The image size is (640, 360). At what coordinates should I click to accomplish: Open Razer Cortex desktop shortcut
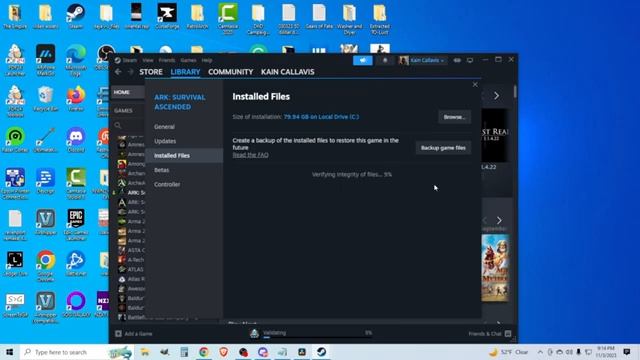click(15, 140)
